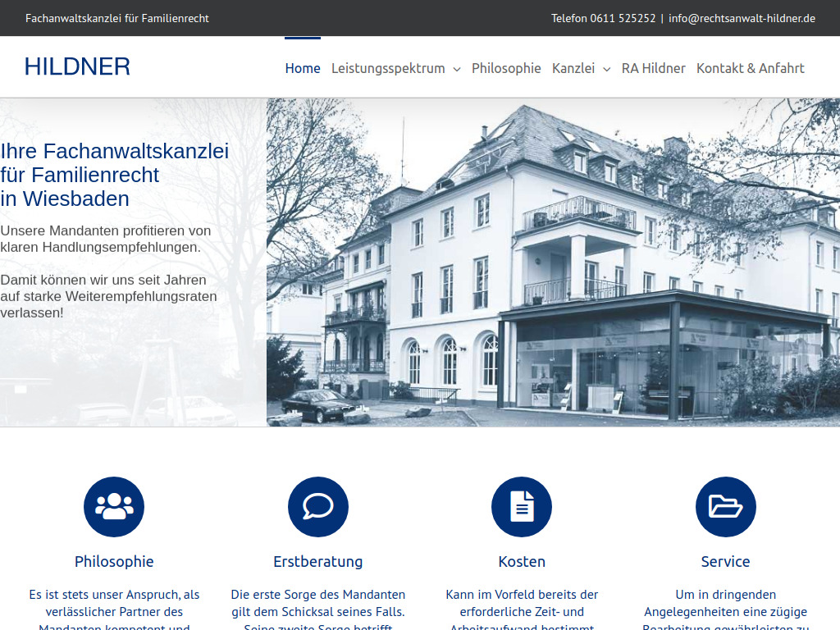Screen dimensions: 840x630
Task: Click the circular Philosophie badge icon
Action: pyautogui.click(x=114, y=507)
